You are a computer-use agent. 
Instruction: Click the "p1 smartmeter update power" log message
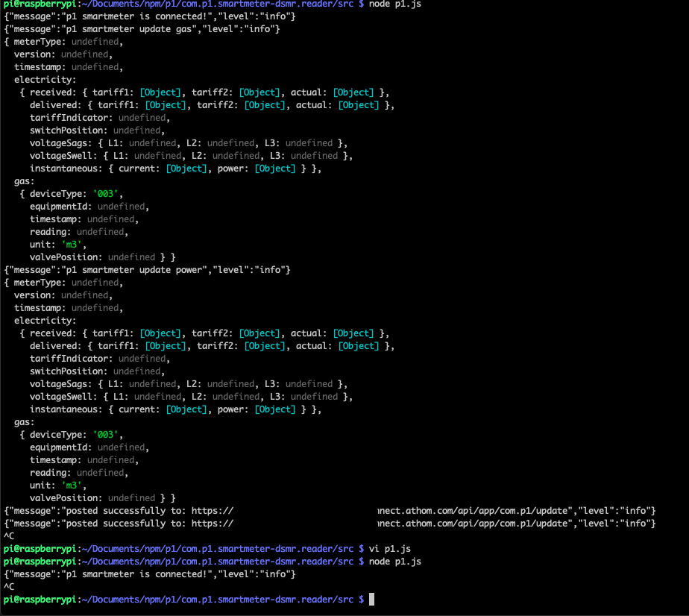pos(147,270)
